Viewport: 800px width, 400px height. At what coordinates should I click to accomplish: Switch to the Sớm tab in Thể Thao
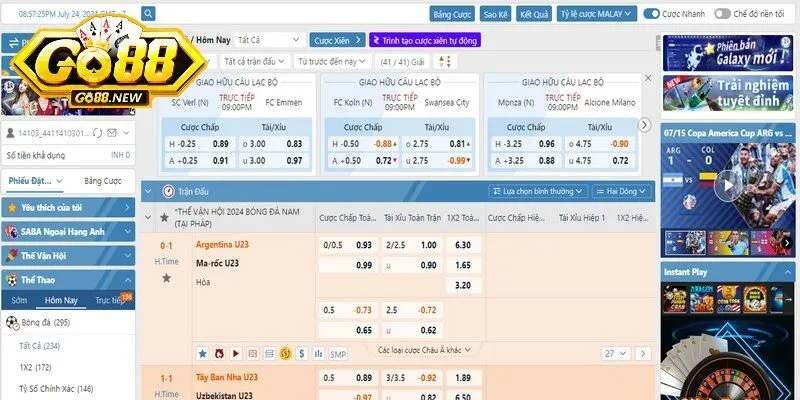click(19, 300)
